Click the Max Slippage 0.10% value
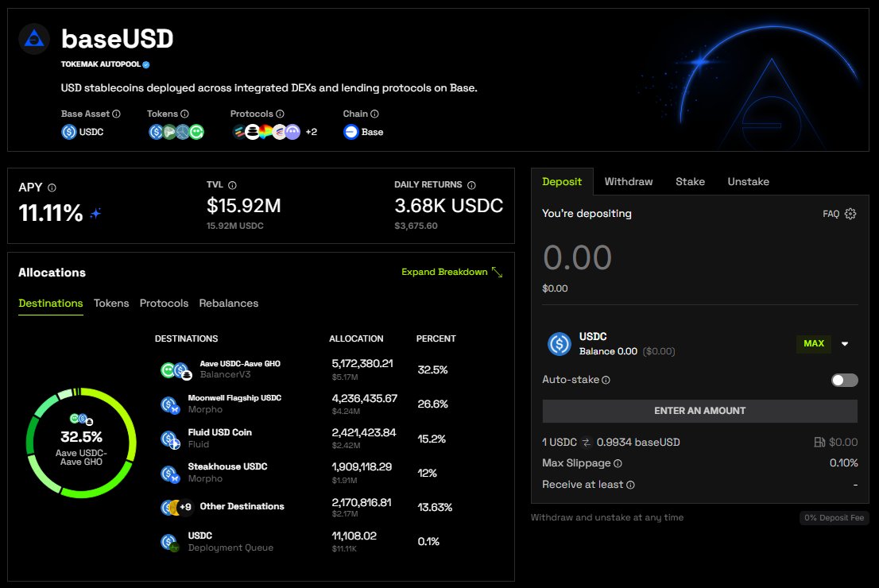879x588 pixels. 844,463
